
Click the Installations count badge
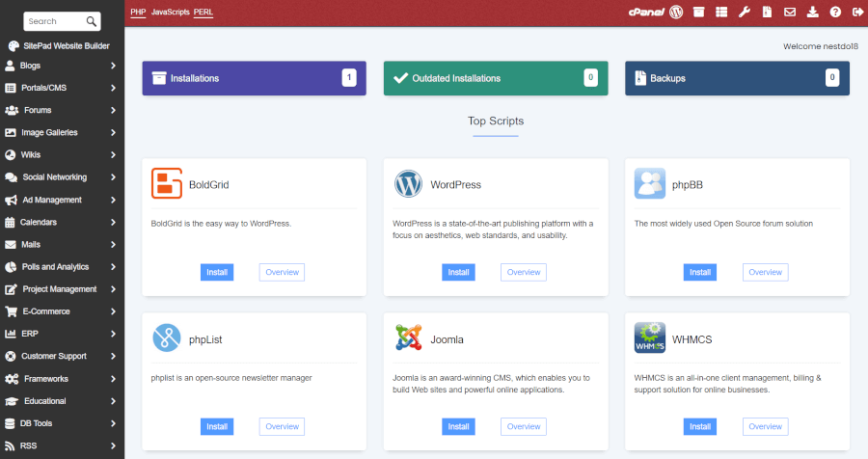coord(349,77)
